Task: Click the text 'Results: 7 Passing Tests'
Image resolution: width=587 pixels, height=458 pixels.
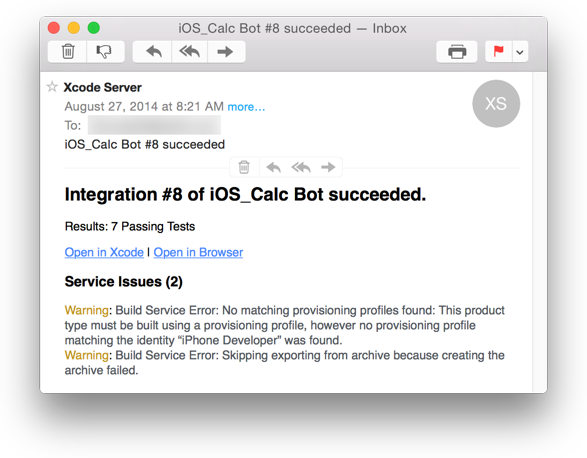Action: pyautogui.click(x=130, y=227)
